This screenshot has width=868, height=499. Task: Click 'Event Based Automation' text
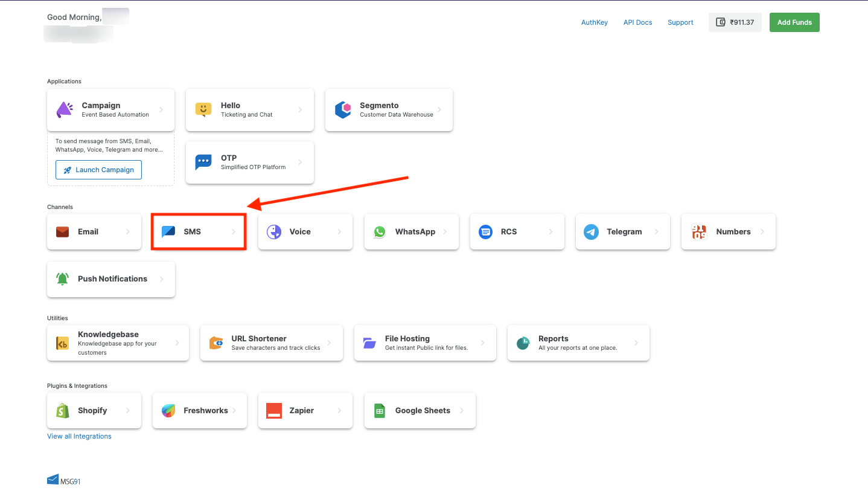pyautogui.click(x=115, y=115)
